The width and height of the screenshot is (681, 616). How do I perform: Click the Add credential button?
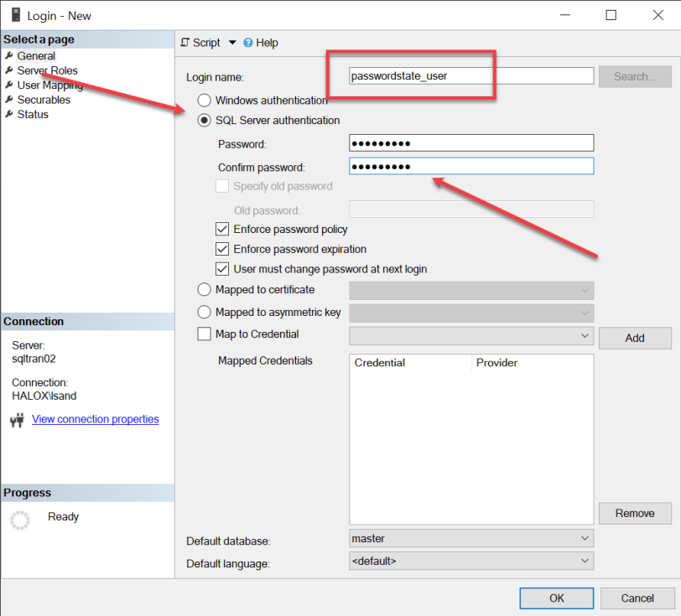click(635, 338)
